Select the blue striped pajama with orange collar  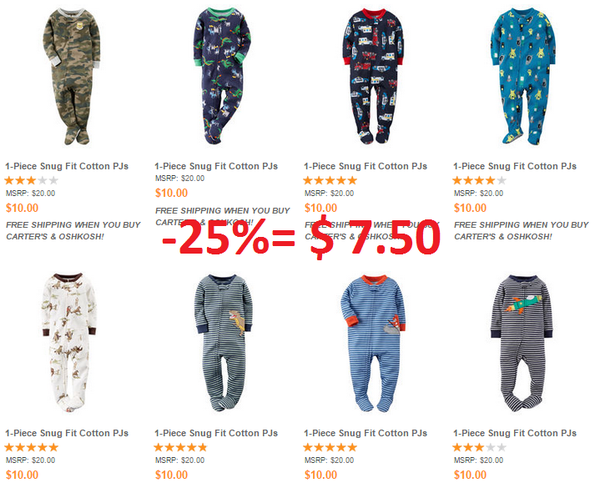pyautogui.click(x=373, y=343)
